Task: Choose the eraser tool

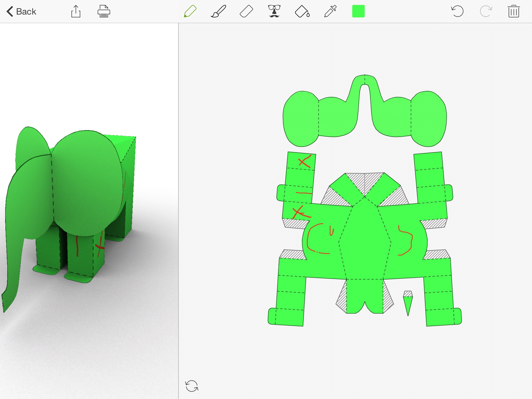Action: click(x=246, y=11)
